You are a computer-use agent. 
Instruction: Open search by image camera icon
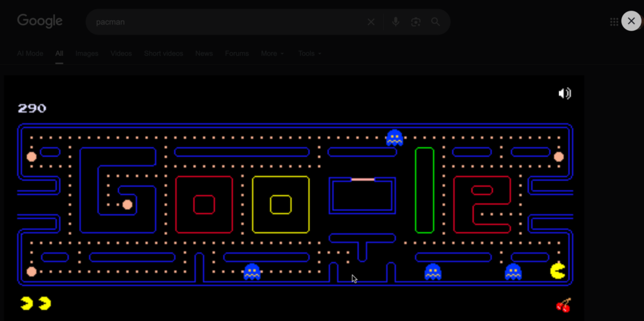(x=416, y=22)
